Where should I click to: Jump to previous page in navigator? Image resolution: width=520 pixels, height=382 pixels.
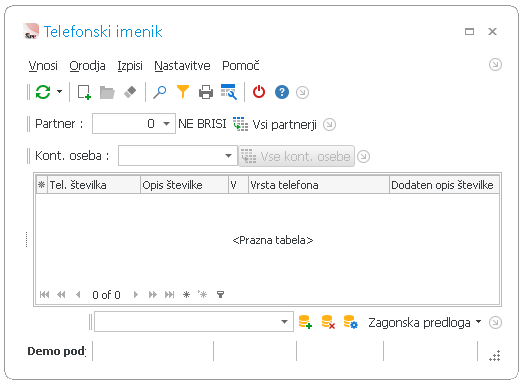[61, 295]
